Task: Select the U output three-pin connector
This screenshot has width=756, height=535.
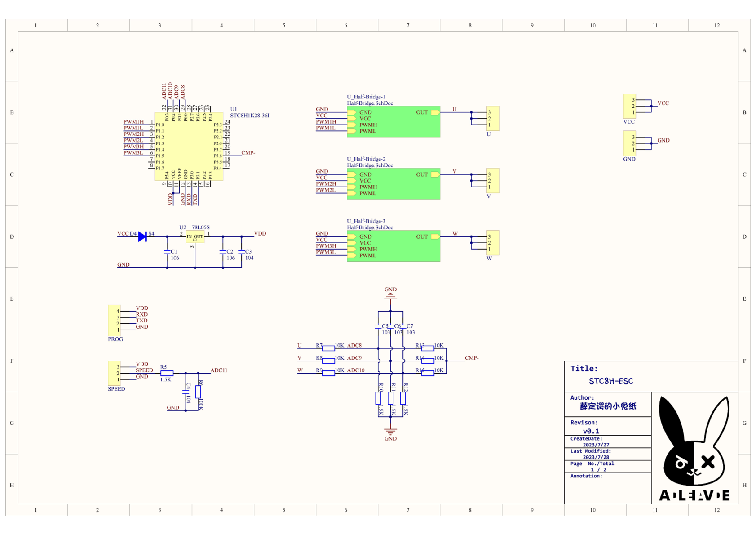Action: pyautogui.click(x=493, y=118)
